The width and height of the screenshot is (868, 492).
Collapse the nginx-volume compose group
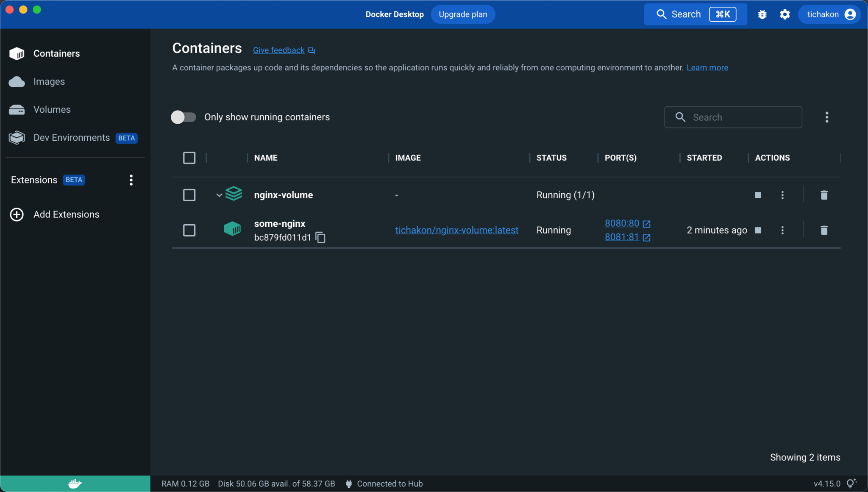pos(219,195)
